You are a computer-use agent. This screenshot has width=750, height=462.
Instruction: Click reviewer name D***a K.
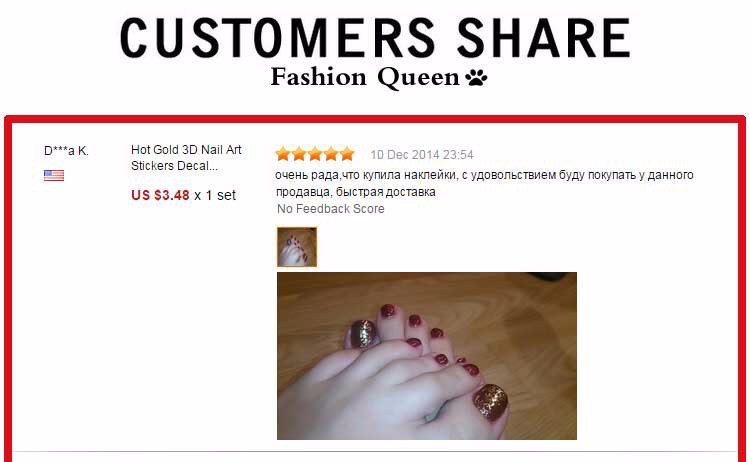point(66,151)
